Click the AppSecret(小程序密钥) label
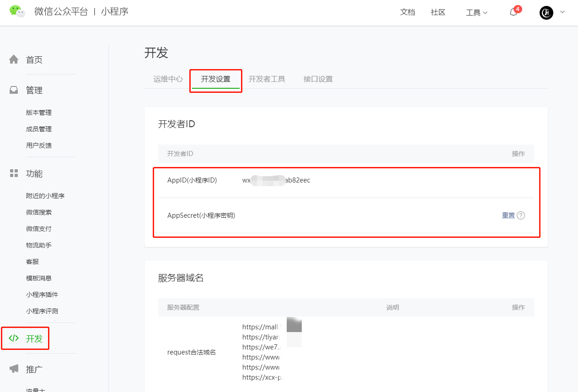578x392 pixels. click(x=201, y=215)
